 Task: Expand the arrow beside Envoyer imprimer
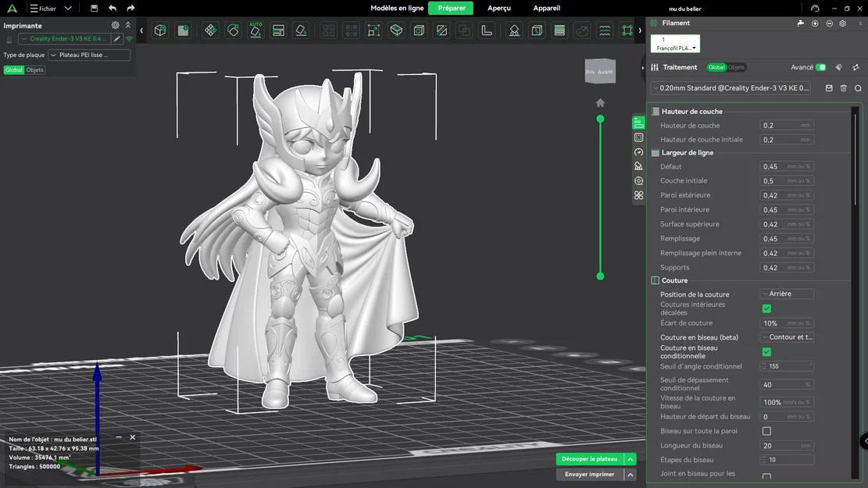630,475
